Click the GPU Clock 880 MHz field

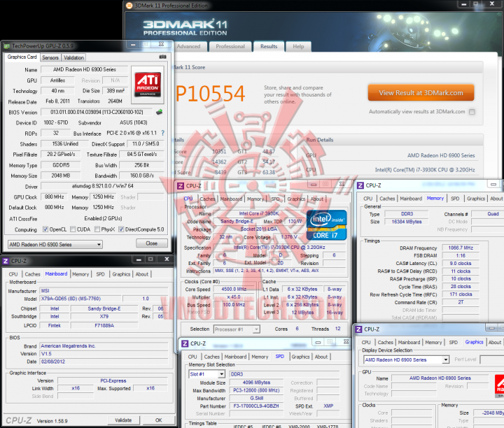(55, 197)
